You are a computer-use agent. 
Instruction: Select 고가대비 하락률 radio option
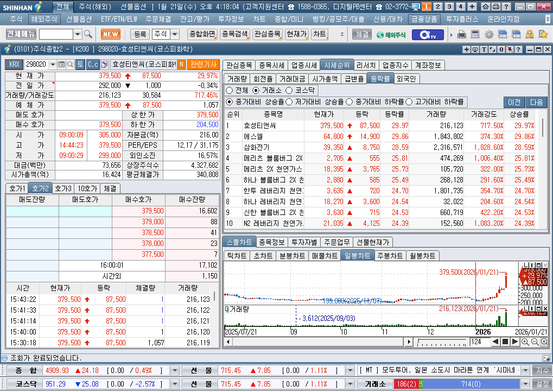click(409, 102)
